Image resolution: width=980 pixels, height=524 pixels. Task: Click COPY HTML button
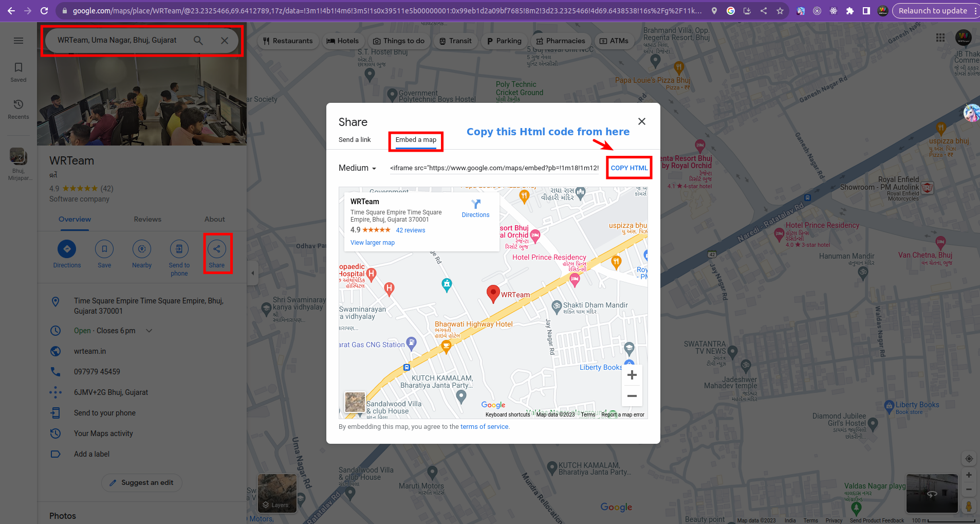[629, 168]
